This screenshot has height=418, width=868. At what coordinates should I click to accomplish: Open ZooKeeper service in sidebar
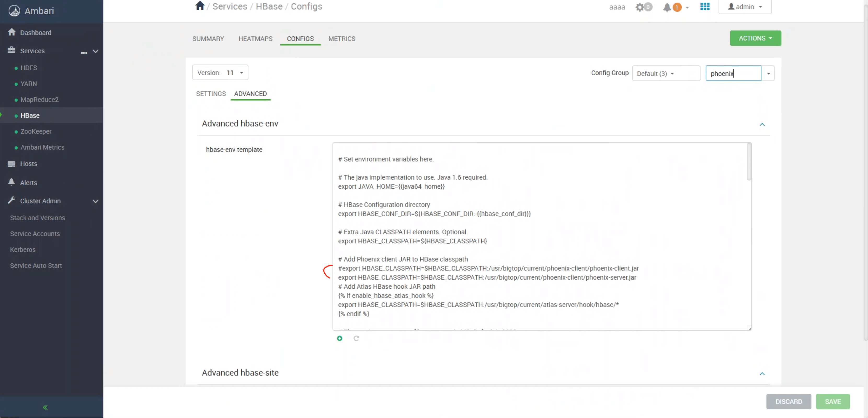pos(36,131)
